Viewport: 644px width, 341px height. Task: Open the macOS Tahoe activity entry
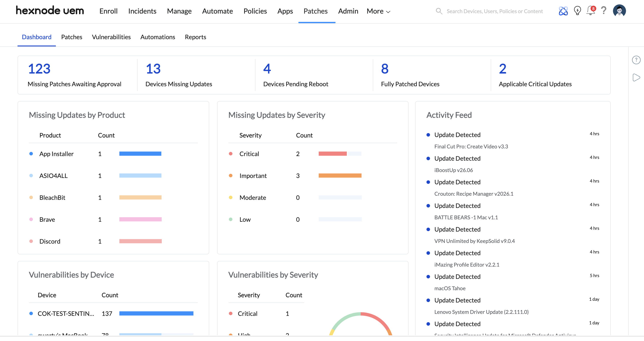pyautogui.click(x=450, y=288)
